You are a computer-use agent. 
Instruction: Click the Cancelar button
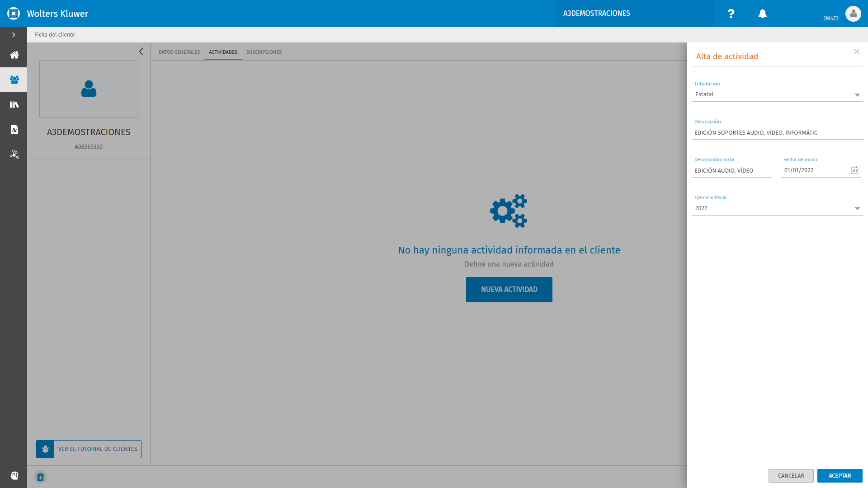[x=791, y=476]
